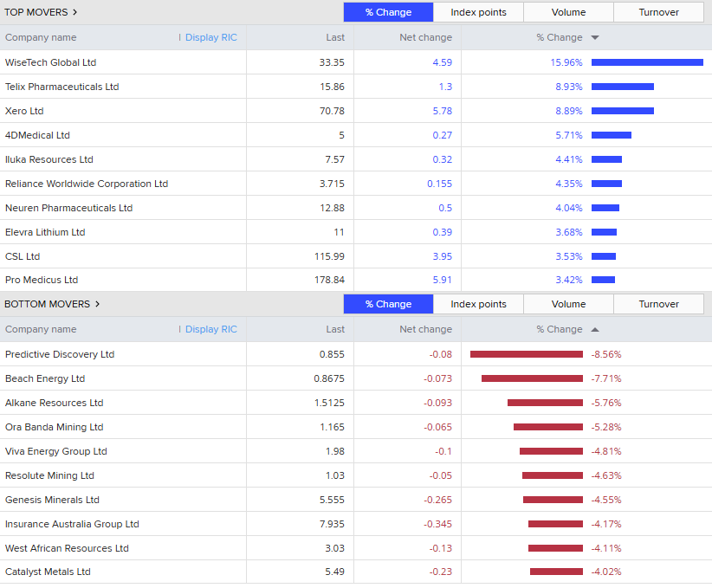Select Resolute Mining Ltd row

pyautogui.click(x=356, y=475)
